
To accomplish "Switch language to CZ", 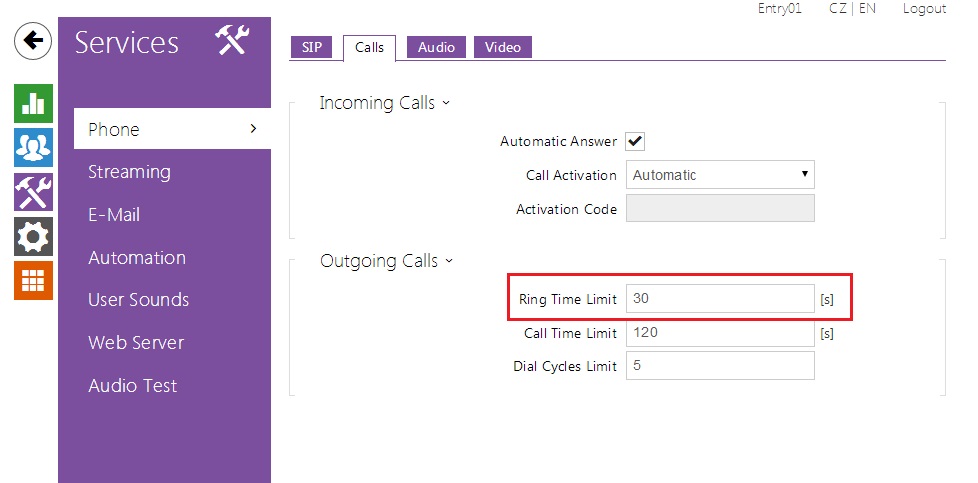I will (x=838, y=8).
